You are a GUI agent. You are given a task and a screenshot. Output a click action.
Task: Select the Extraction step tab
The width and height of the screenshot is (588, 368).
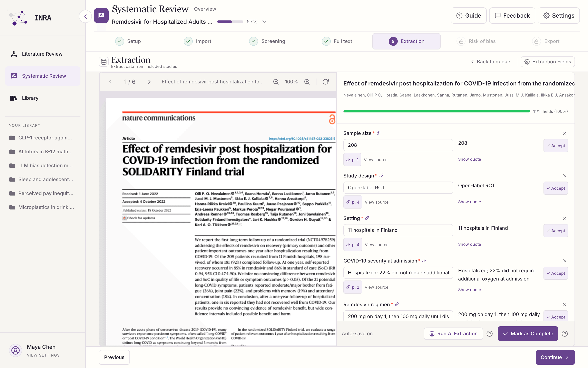(x=406, y=41)
